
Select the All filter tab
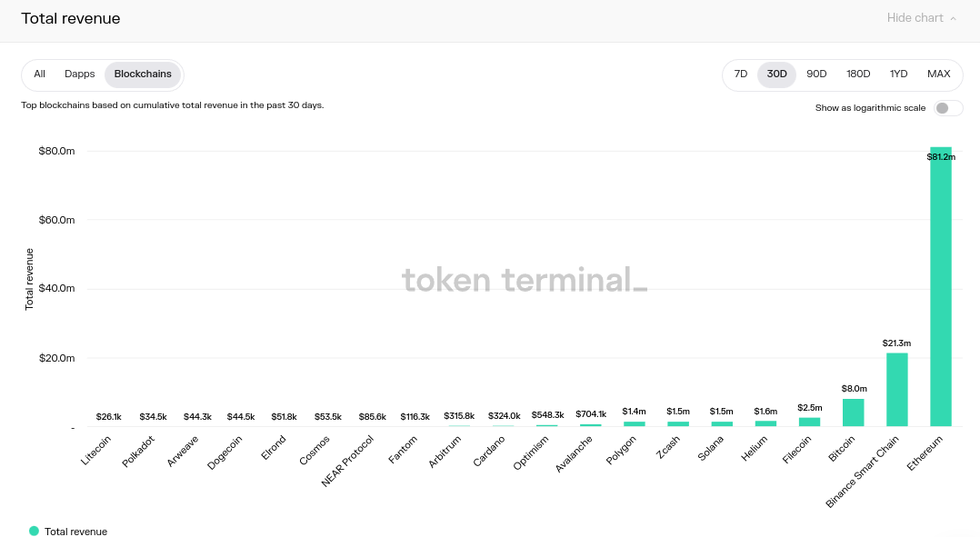(x=39, y=74)
